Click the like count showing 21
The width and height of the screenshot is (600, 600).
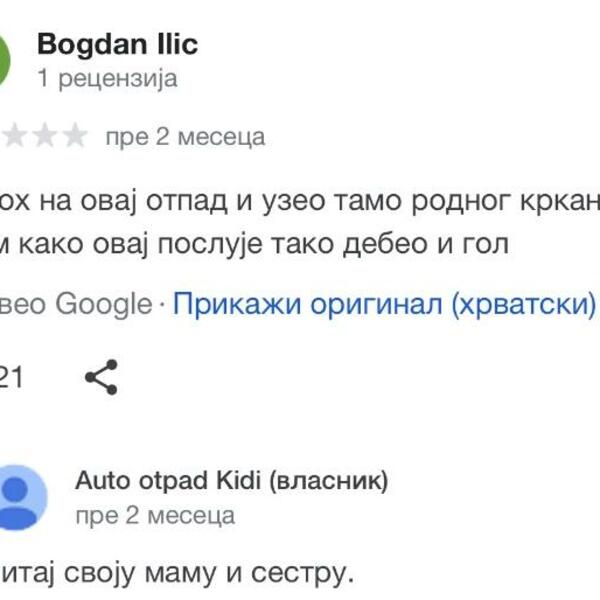[x=12, y=377]
